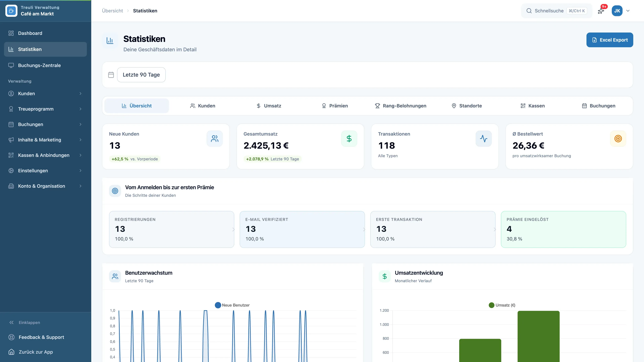Click the activity pulse icon on Transaktionen card

click(484, 139)
